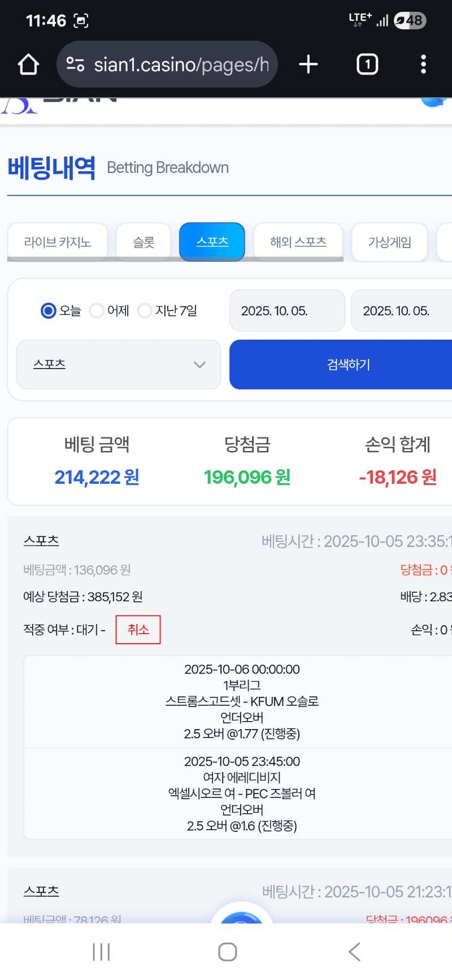Tap the sian1.casino address bar
Viewport: 452px width, 980px height.
click(x=181, y=64)
